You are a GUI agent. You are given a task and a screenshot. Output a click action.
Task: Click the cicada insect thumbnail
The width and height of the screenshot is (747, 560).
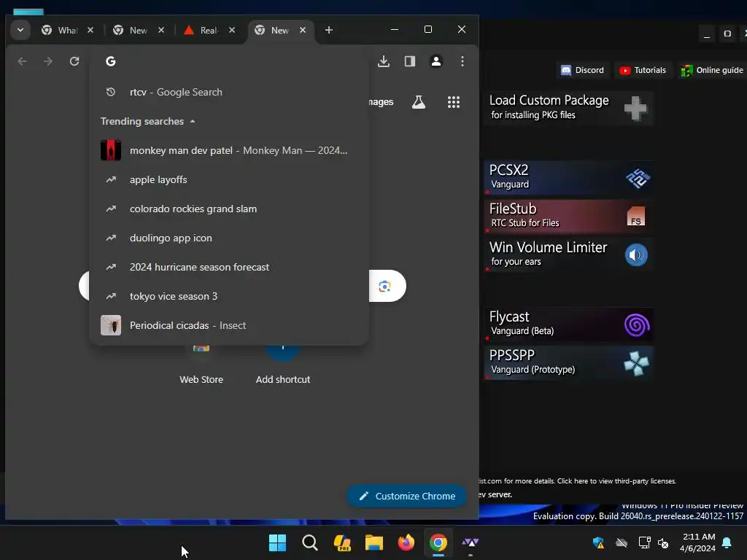click(111, 325)
